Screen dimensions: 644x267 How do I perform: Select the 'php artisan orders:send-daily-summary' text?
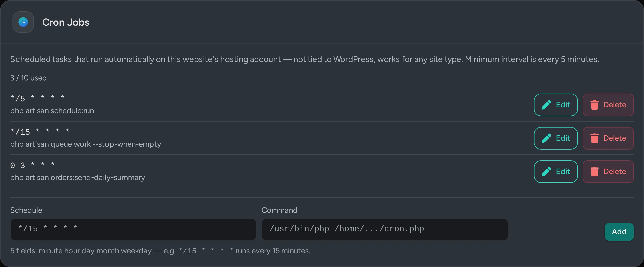pos(78,177)
